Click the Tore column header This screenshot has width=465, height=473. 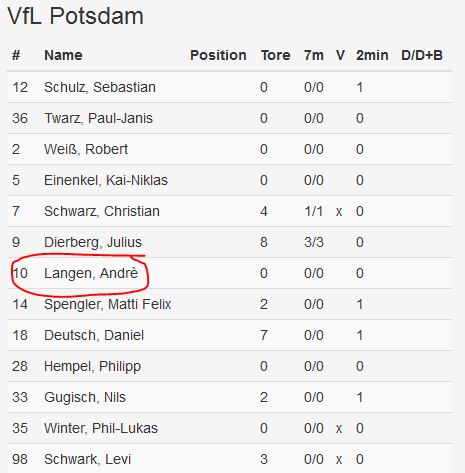tap(276, 55)
